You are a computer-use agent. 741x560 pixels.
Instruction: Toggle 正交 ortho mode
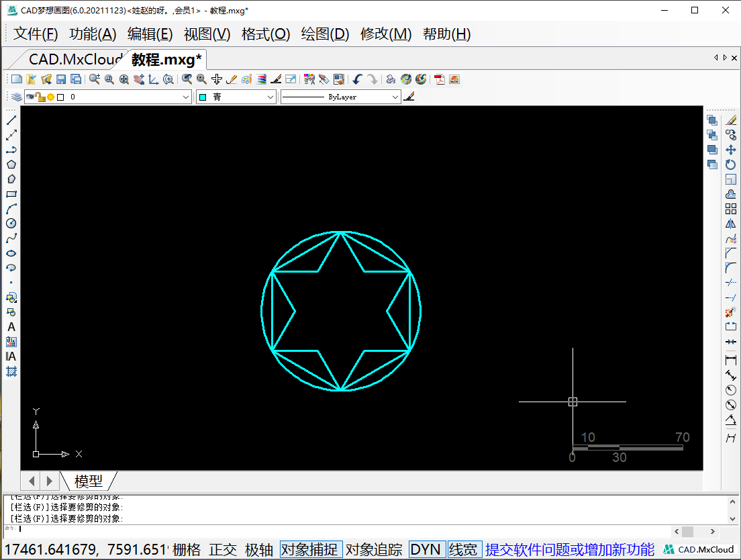tap(223, 550)
